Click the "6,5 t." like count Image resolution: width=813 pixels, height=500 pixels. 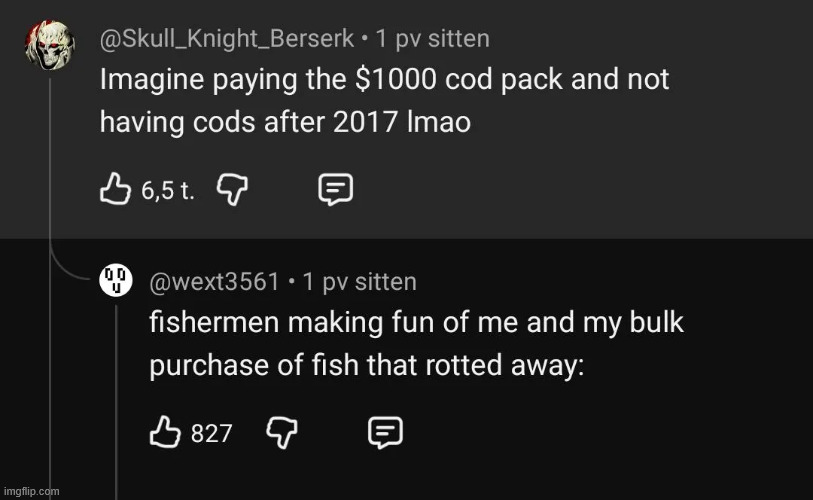167,190
